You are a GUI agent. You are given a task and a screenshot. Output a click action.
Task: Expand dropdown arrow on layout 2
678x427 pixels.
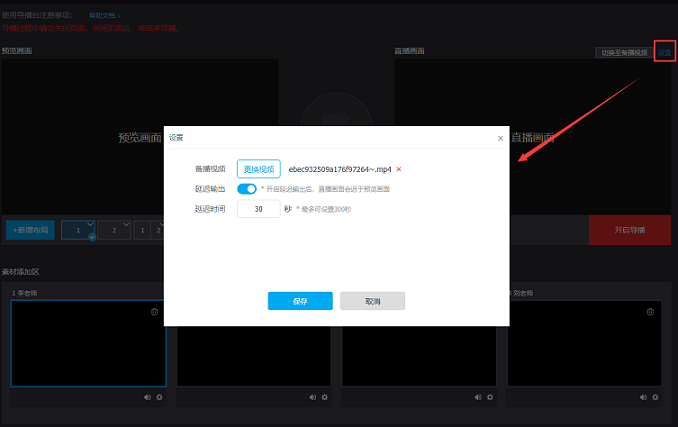127,224
